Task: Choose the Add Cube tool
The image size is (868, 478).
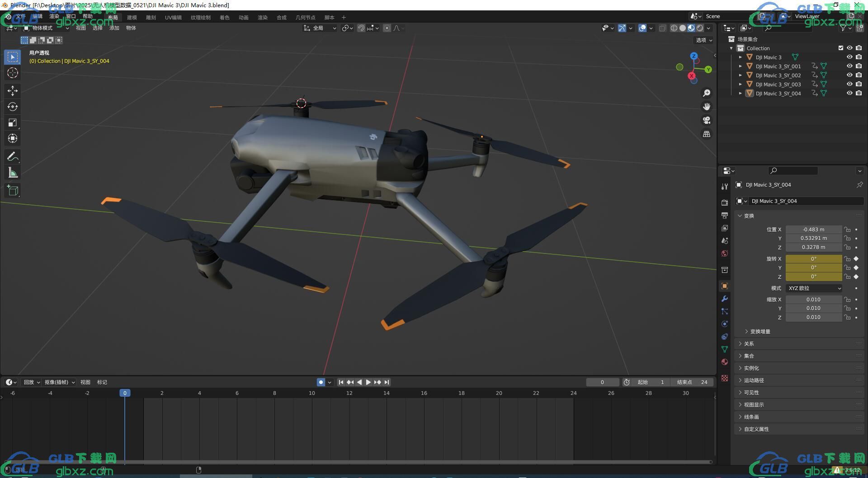Action: tap(13, 191)
